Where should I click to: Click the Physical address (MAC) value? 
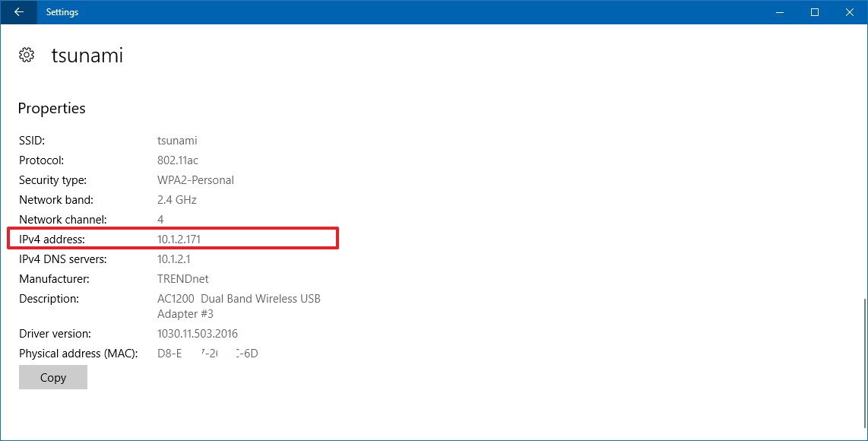click(x=207, y=354)
